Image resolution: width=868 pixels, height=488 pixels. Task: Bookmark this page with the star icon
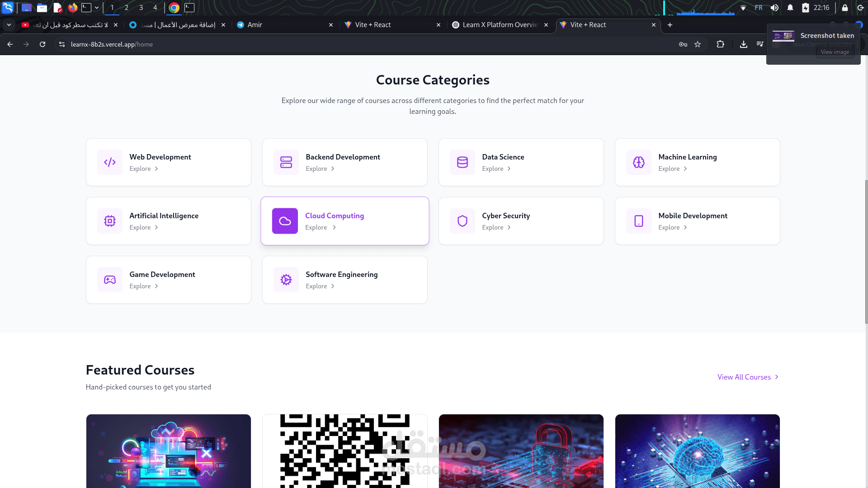click(x=698, y=44)
